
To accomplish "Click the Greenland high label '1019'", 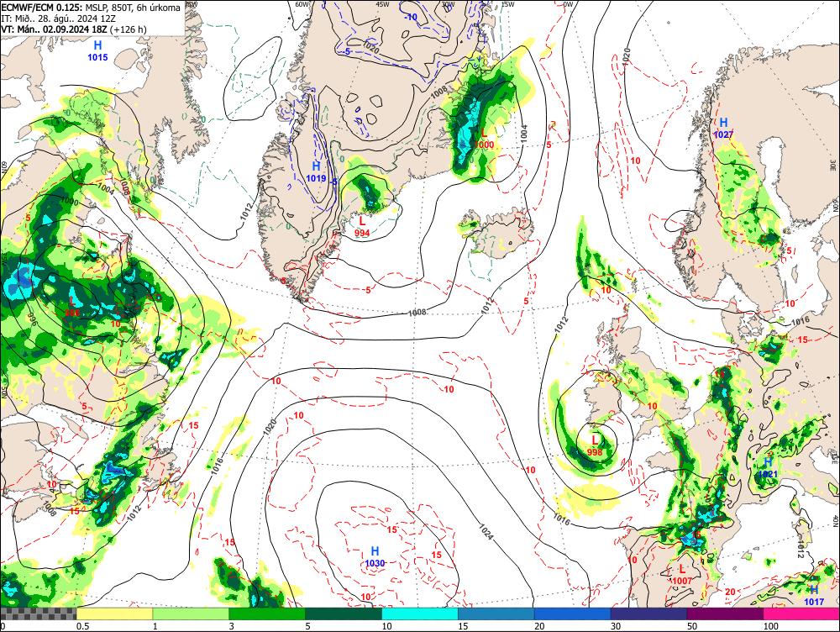I will pyautogui.click(x=316, y=178).
